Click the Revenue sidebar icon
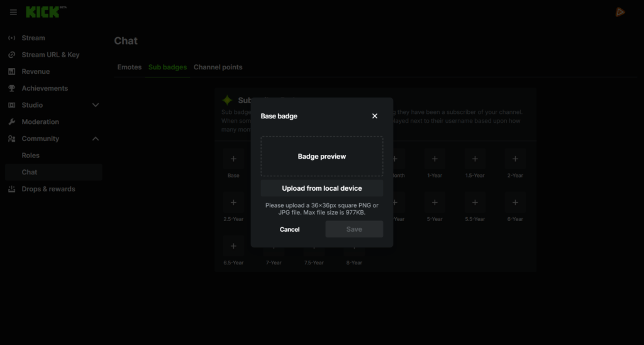644x345 pixels. point(11,72)
